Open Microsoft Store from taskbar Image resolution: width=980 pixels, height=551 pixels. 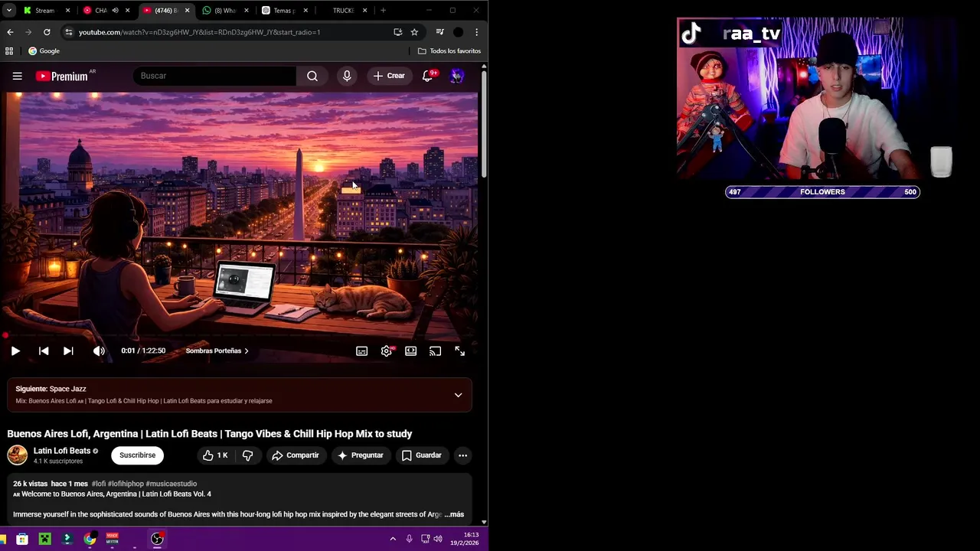(x=22, y=539)
